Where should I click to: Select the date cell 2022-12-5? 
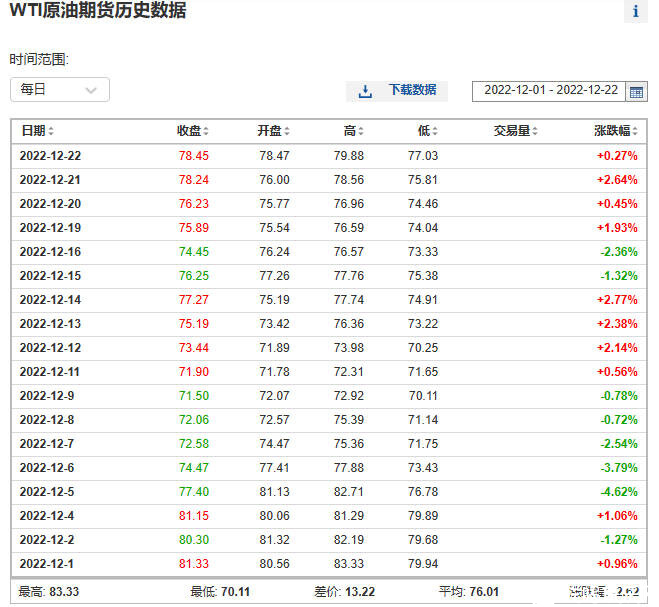[47, 491]
